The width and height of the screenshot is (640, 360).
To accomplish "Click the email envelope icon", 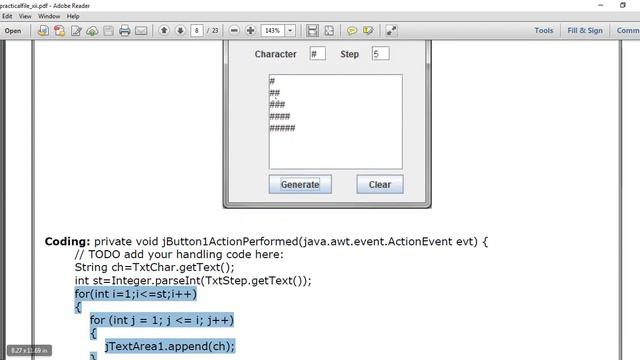I will (x=141, y=31).
